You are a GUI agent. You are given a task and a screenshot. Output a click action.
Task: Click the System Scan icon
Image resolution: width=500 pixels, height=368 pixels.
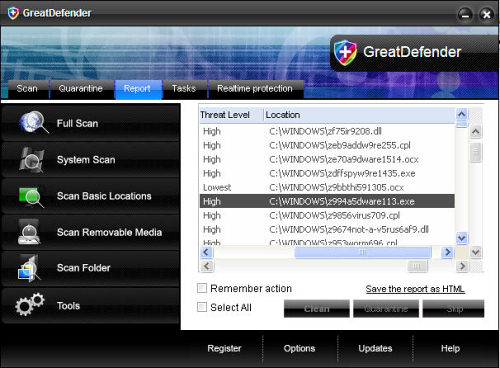pos(32,160)
